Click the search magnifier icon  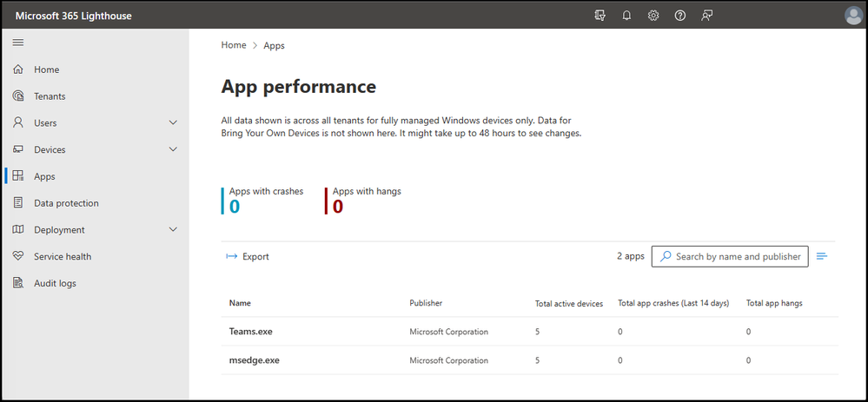point(666,257)
